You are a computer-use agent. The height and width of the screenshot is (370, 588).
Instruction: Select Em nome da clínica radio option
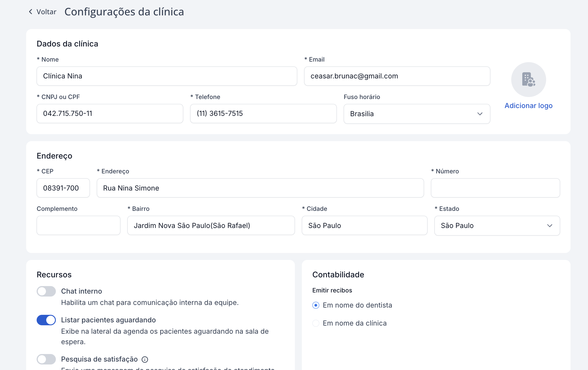pos(316,323)
